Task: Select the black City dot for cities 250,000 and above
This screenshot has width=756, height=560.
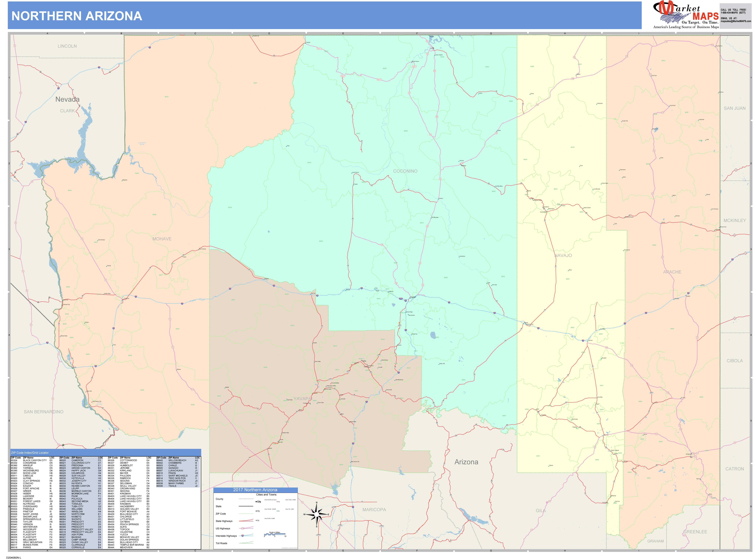Action: point(256,502)
